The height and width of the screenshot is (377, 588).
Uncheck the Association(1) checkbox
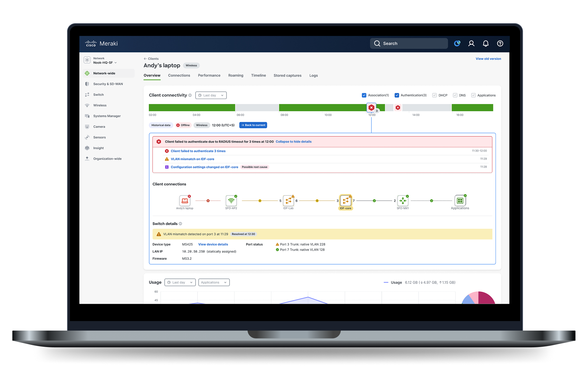point(364,95)
